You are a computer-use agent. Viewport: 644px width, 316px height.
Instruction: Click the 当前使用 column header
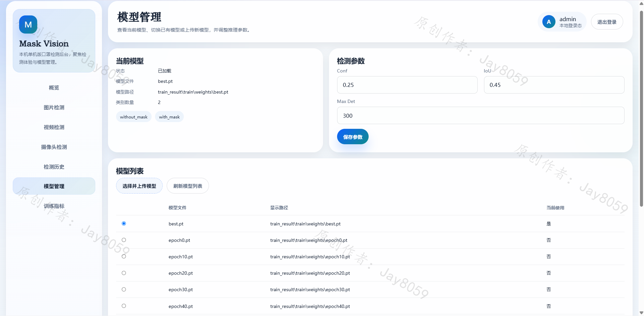pyautogui.click(x=555, y=208)
